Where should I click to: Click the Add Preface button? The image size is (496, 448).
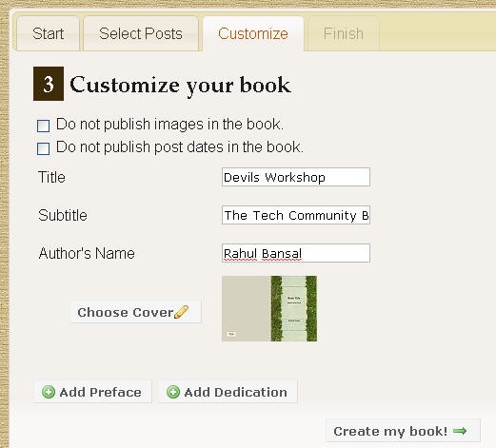click(x=93, y=392)
